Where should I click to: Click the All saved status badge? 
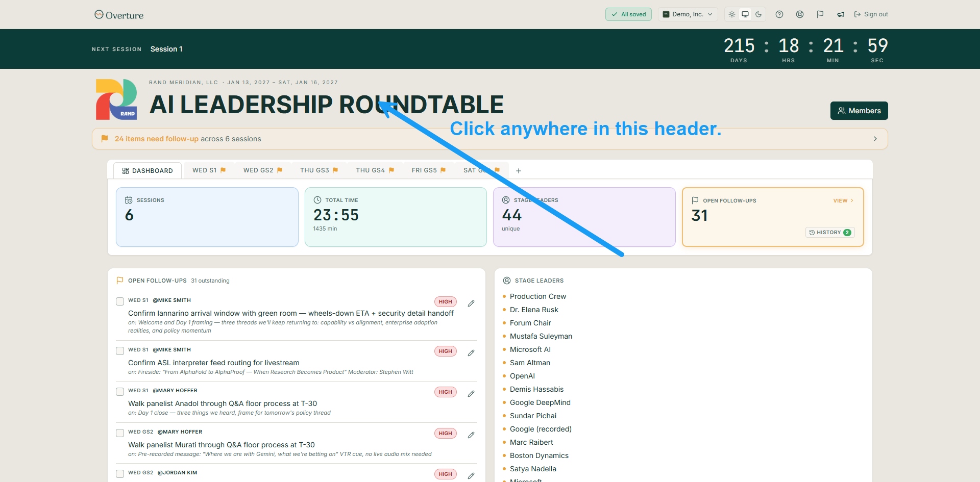tap(628, 14)
